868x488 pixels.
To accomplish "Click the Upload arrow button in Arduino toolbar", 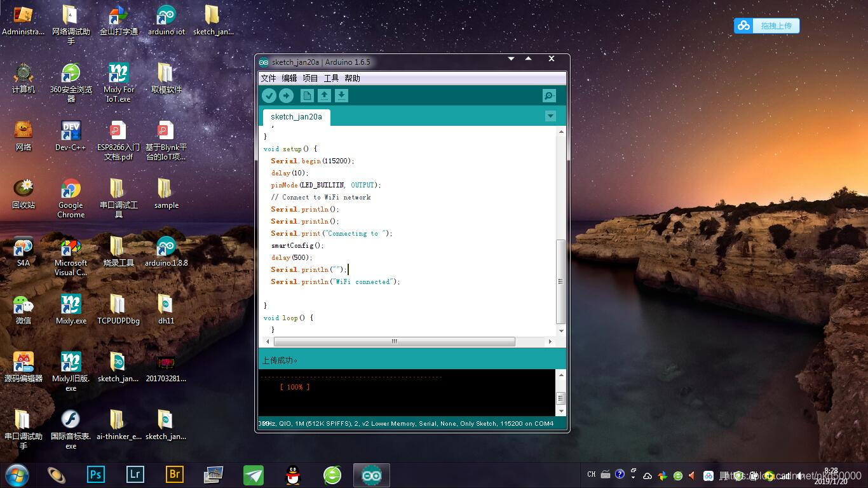I will click(286, 95).
